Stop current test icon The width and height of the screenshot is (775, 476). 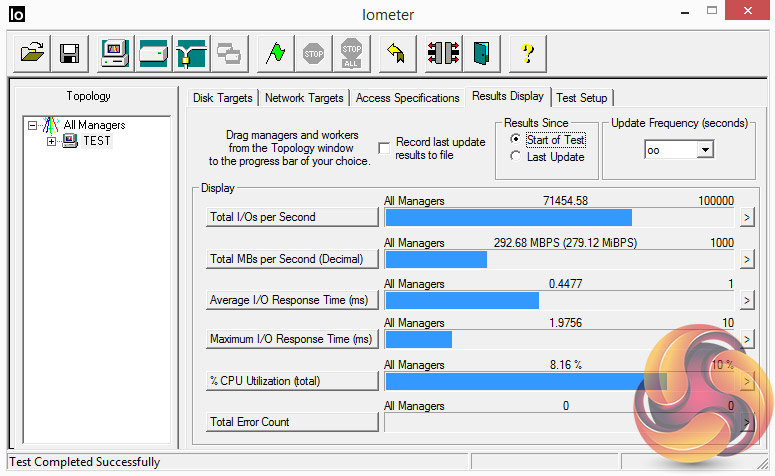coord(313,53)
